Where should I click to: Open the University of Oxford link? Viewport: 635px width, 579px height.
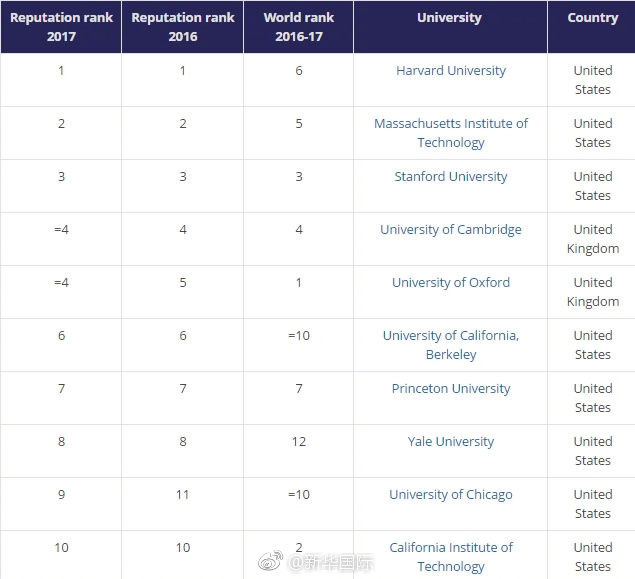[x=451, y=283]
